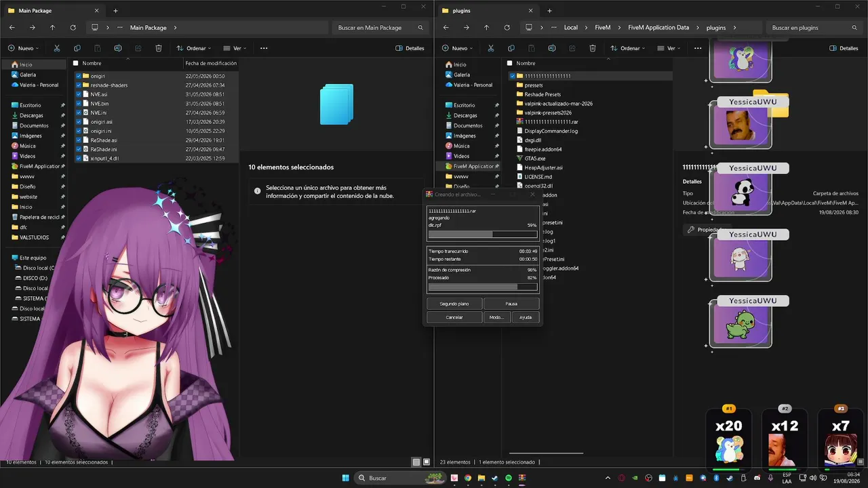Expand chevron after Main Package in address bar
Screen dimensions: 868x488
coord(175,28)
